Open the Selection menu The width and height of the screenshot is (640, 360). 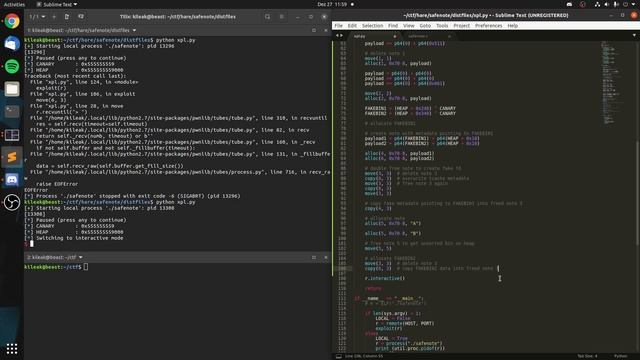(373, 26)
